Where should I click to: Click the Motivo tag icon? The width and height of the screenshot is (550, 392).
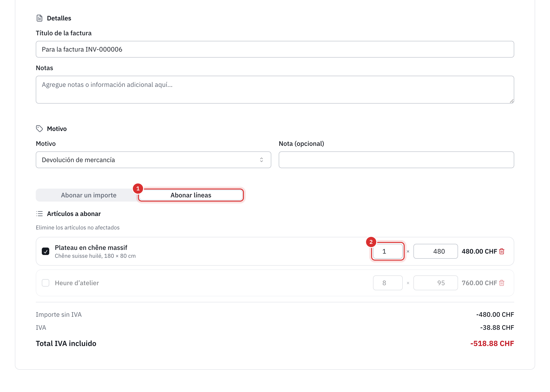pos(39,129)
